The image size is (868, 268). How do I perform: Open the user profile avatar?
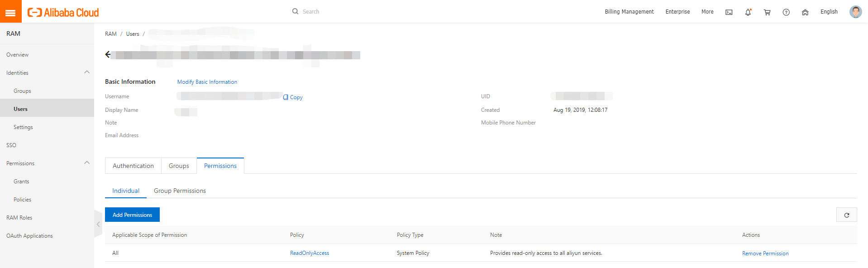tap(855, 12)
